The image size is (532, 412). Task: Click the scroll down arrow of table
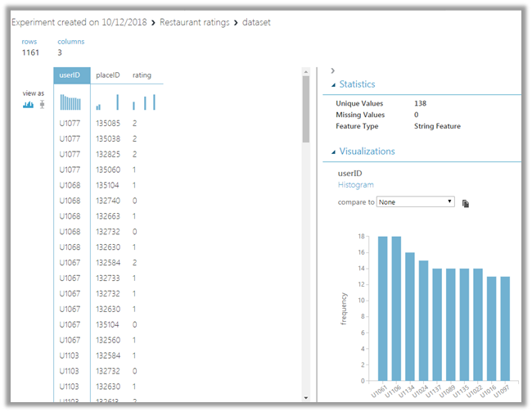click(306, 397)
